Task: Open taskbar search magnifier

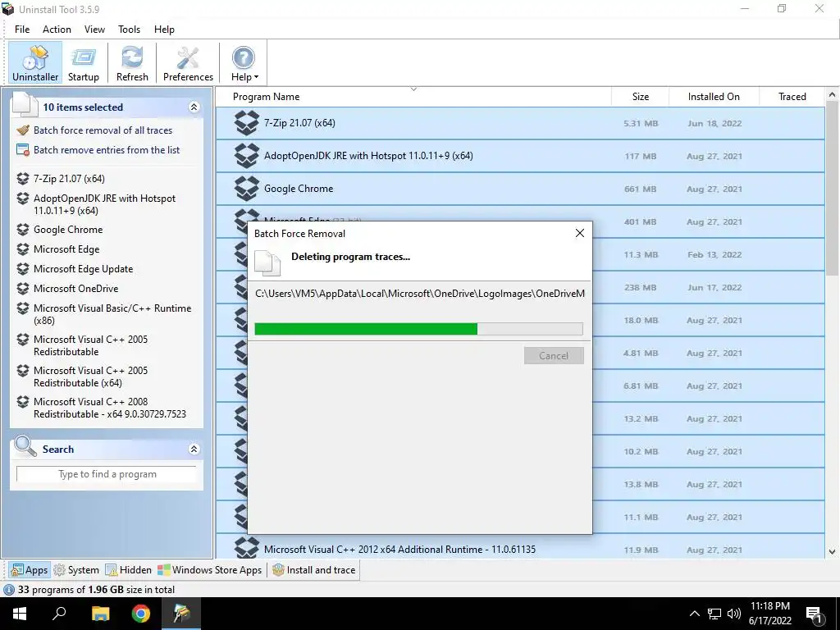Action: click(x=59, y=614)
